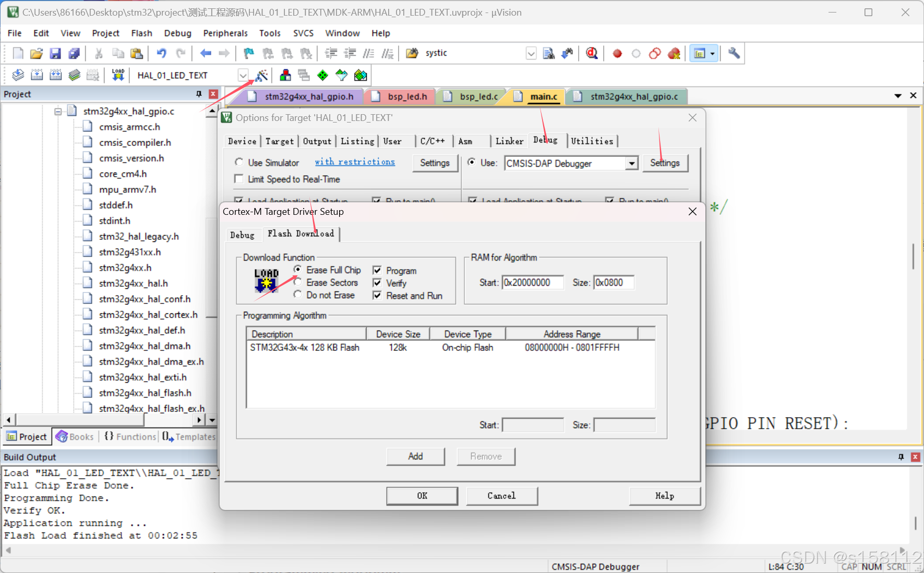924x573 pixels.
Task: Uncheck the Verify option
Action: point(377,283)
